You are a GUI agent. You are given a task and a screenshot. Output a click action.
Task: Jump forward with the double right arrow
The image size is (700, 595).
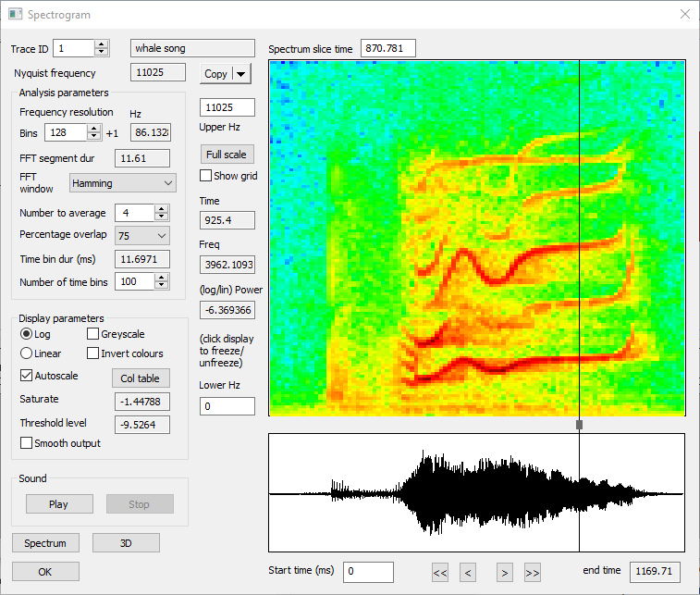click(x=532, y=573)
